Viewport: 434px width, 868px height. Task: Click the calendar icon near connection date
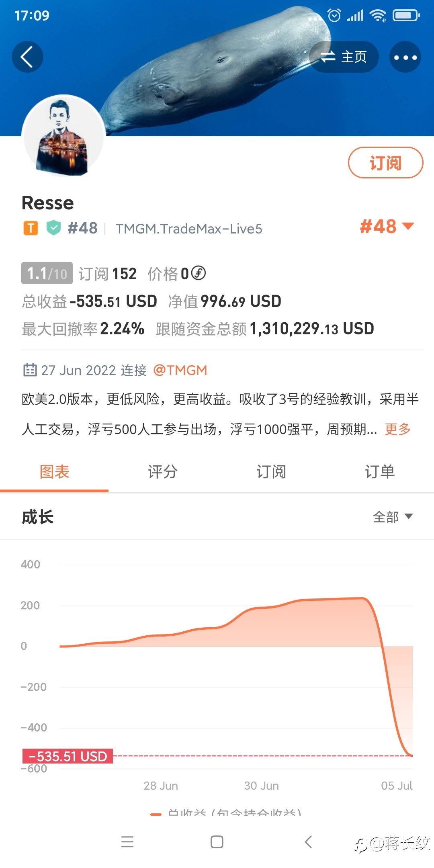(x=30, y=370)
